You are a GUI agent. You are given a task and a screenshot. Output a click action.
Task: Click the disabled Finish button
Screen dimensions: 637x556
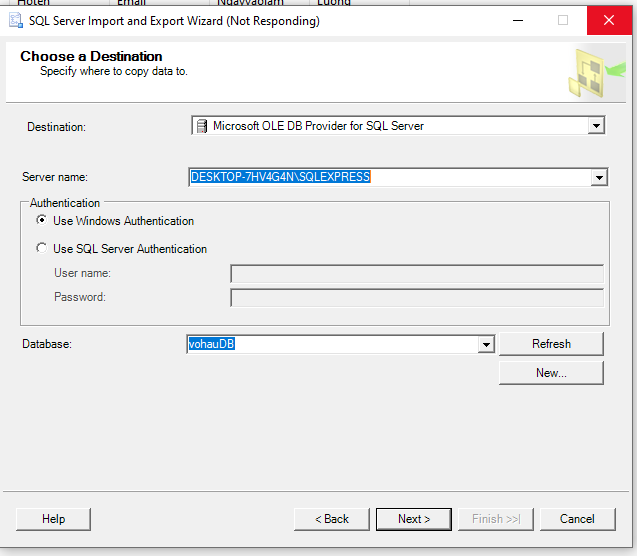[x=496, y=519]
